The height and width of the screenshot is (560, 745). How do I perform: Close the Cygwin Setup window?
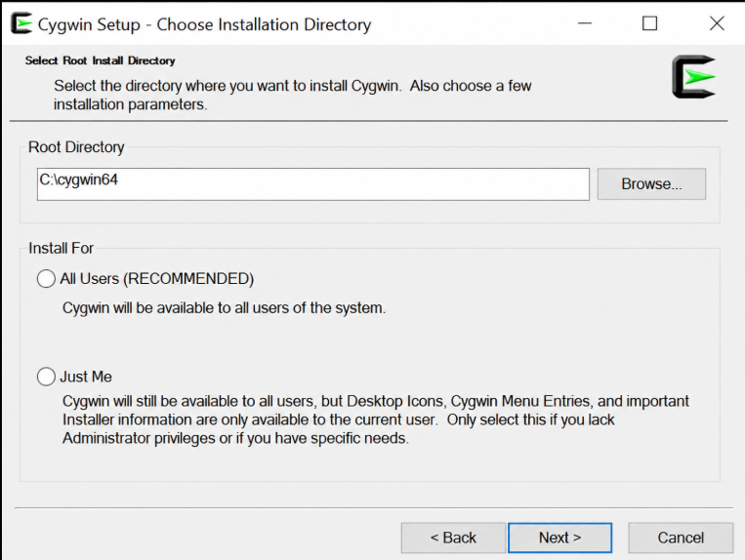point(717,23)
